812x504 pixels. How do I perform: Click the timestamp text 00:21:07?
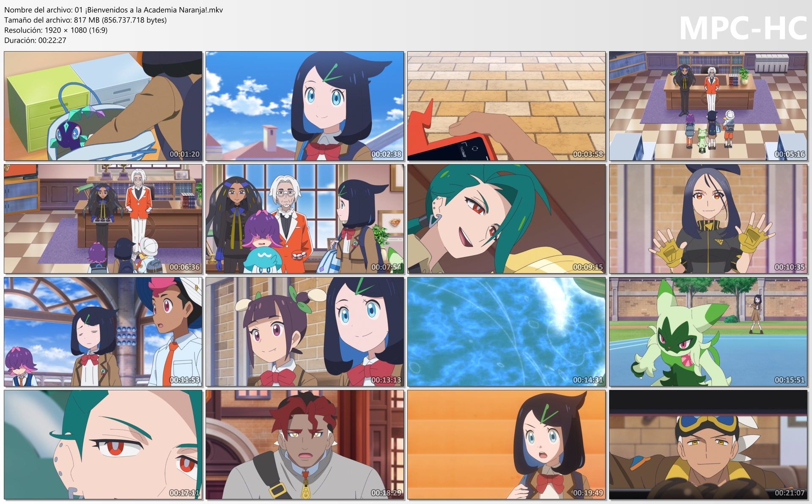point(790,493)
